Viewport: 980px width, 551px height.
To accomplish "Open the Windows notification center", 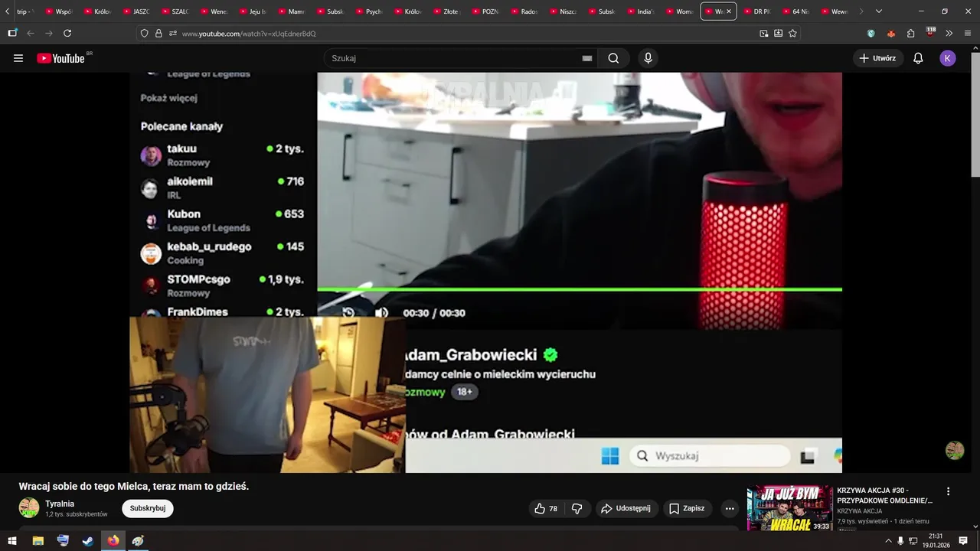I will [964, 541].
